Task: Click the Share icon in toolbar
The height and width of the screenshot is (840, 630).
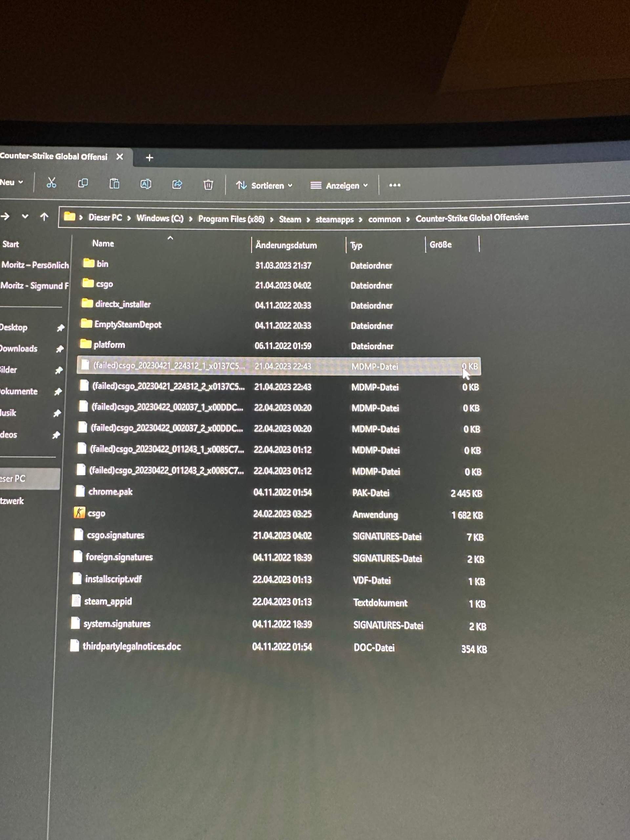Action: (x=177, y=184)
